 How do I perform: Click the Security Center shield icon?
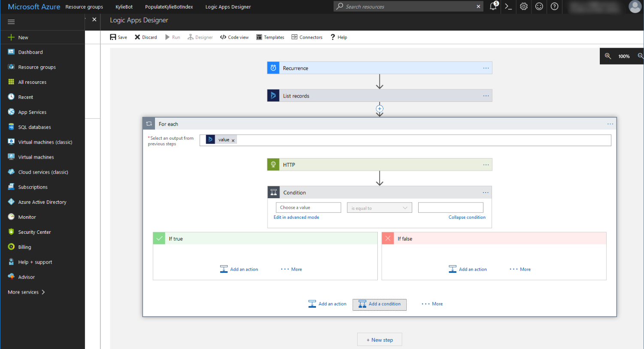click(x=11, y=232)
